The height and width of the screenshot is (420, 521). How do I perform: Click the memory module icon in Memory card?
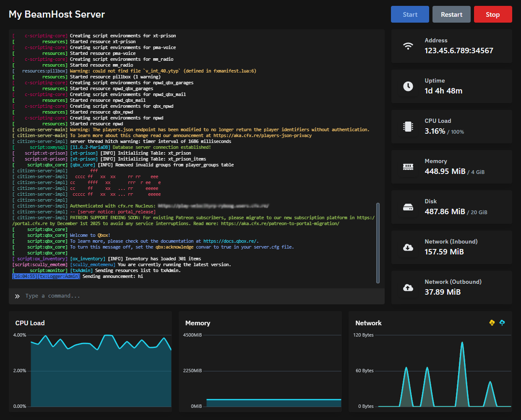click(x=408, y=167)
